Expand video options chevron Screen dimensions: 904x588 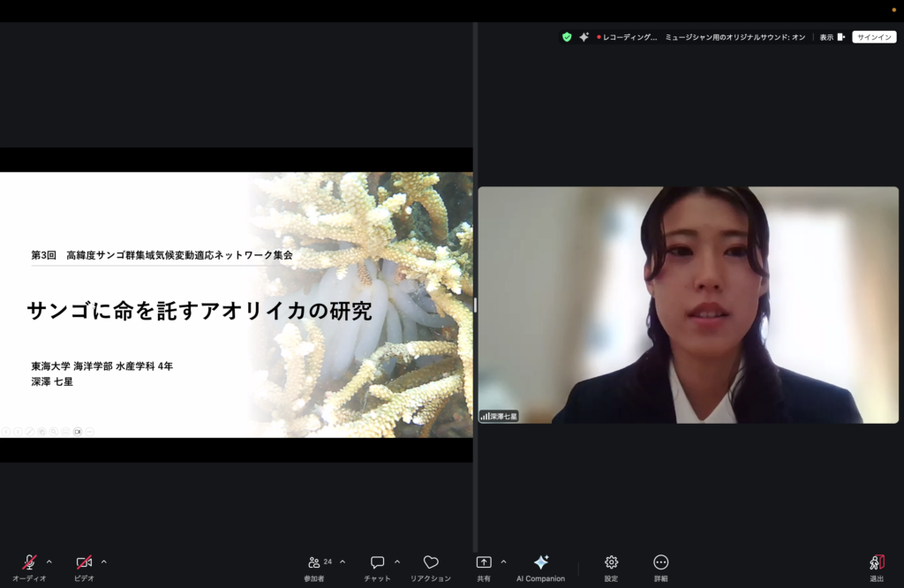tap(103, 562)
